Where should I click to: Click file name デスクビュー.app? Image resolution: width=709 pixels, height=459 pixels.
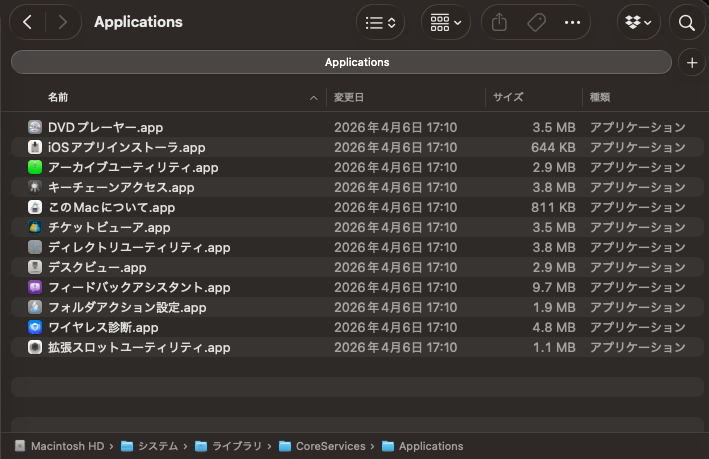pyautogui.click(x=97, y=267)
